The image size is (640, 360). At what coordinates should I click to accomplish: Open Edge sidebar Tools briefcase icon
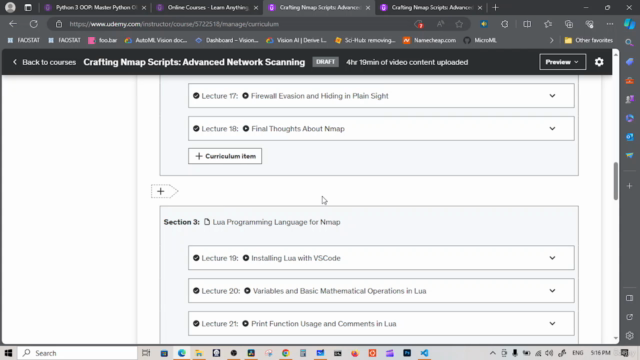629,80
